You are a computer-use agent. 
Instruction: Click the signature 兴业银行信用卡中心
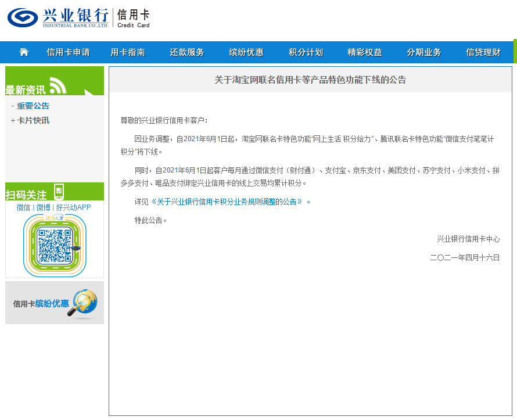[468, 239]
